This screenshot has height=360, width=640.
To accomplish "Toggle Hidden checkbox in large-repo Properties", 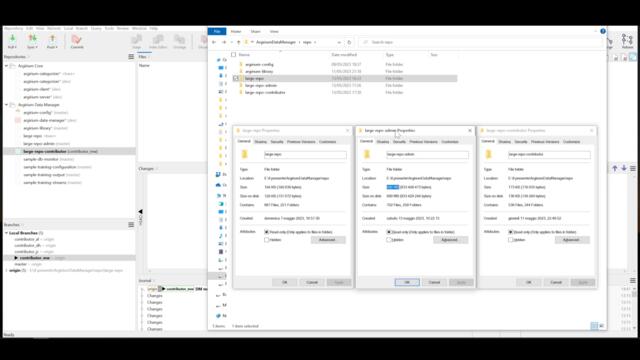I will pos(267,240).
